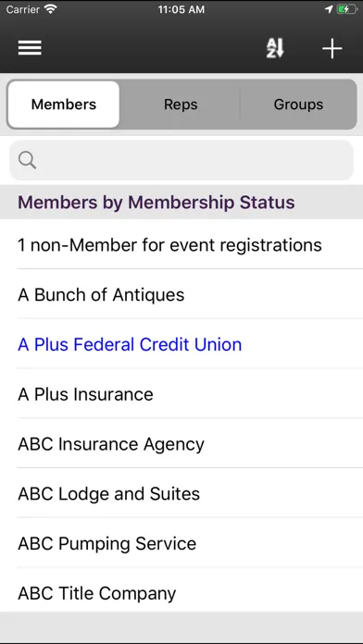Select A Plus Insurance entry

pyautogui.click(x=181, y=394)
